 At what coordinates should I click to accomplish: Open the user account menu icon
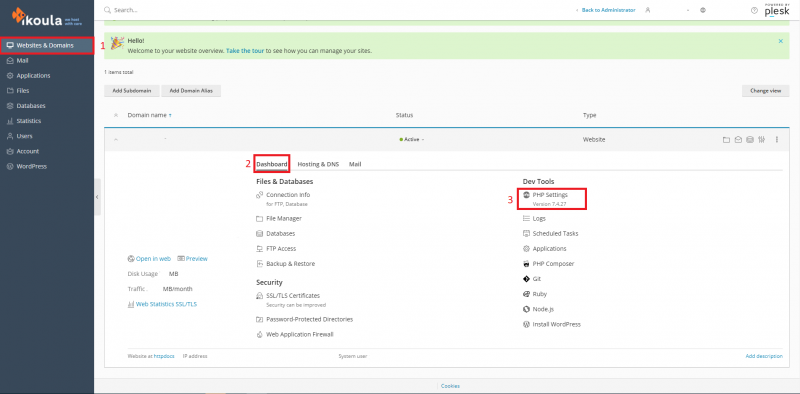[x=648, y=10]
